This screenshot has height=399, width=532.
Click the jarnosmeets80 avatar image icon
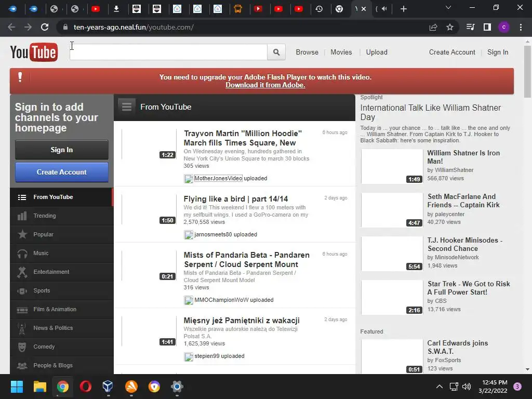pyautogui.click(x=188, y=235)
